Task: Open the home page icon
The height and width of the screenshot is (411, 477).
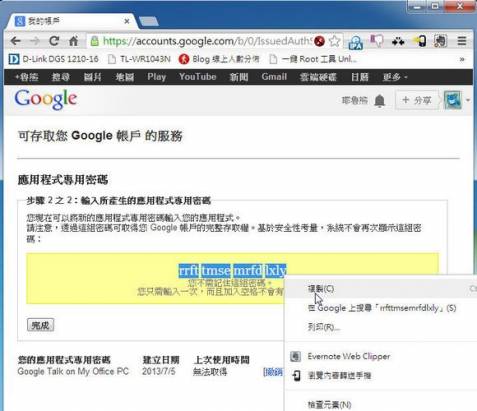Action: pos(73,41)
